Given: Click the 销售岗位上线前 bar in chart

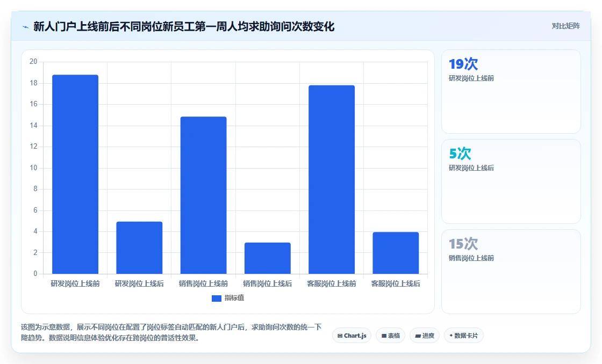Looking at the screenshot, I should click(204, 195).
